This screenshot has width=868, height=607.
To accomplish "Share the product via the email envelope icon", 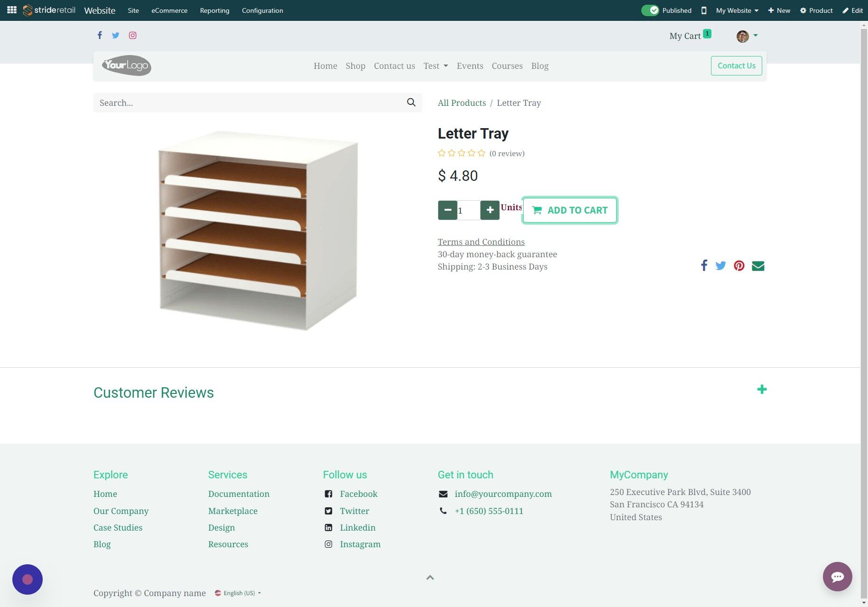I will coord(758,265).
